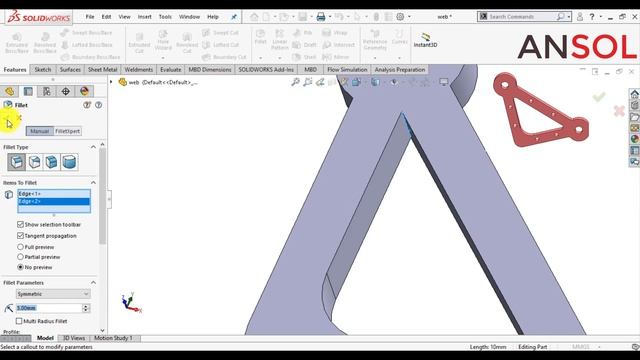Screen dimensions: 640x360
Task: Toggle Tangent propagation checkbox
Action: [x=20, y=236]
